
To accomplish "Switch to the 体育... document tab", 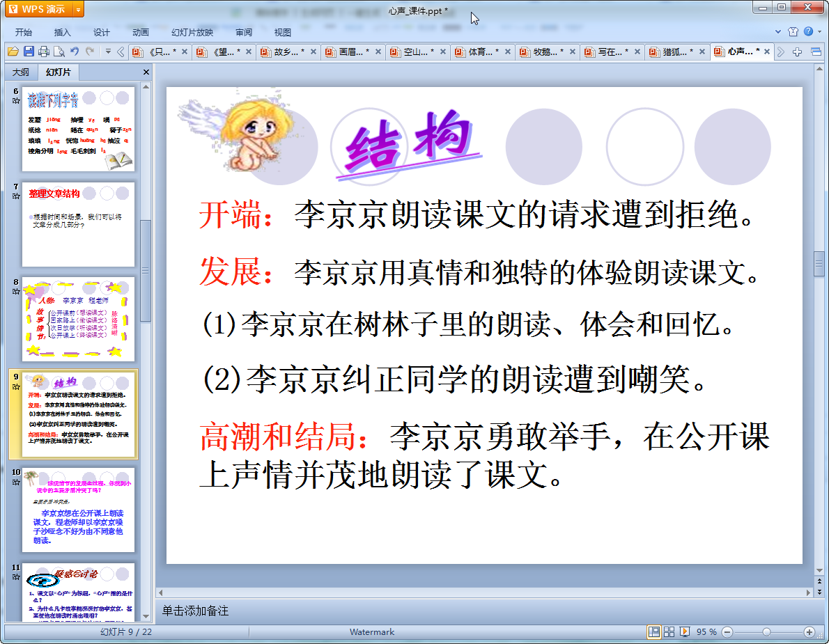I will coord(483,52).
